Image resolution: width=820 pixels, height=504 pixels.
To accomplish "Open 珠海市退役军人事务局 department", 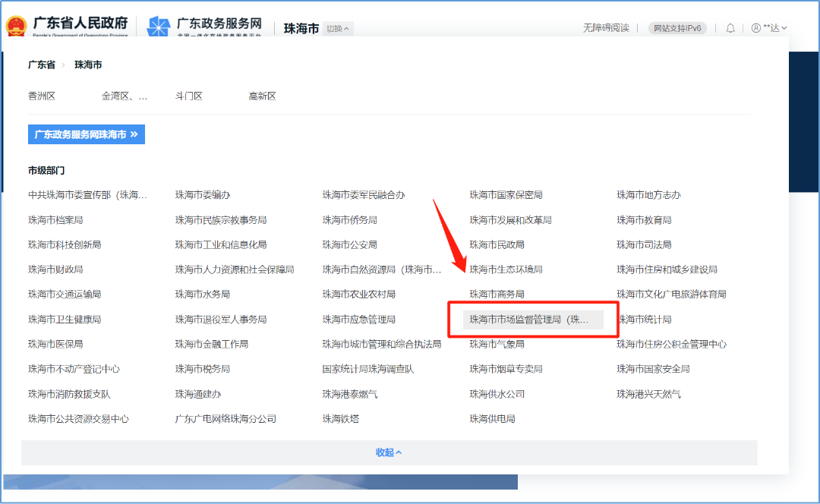I will [x=221, y=320].
